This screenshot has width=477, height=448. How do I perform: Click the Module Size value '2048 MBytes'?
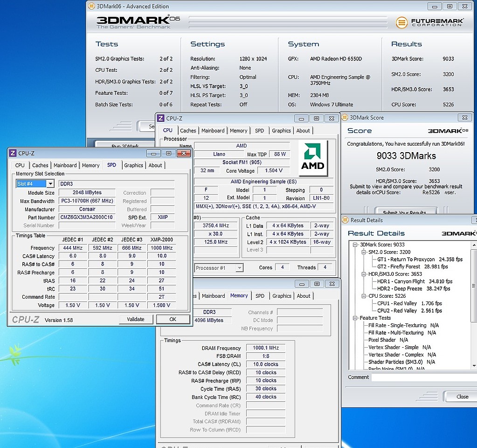(x=87, y=192)
